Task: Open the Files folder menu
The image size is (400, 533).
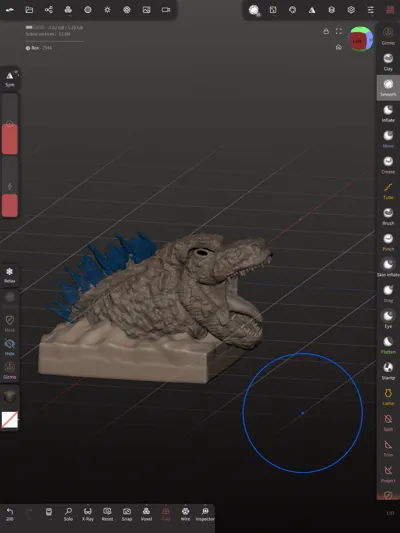Action: click(29, 10)
